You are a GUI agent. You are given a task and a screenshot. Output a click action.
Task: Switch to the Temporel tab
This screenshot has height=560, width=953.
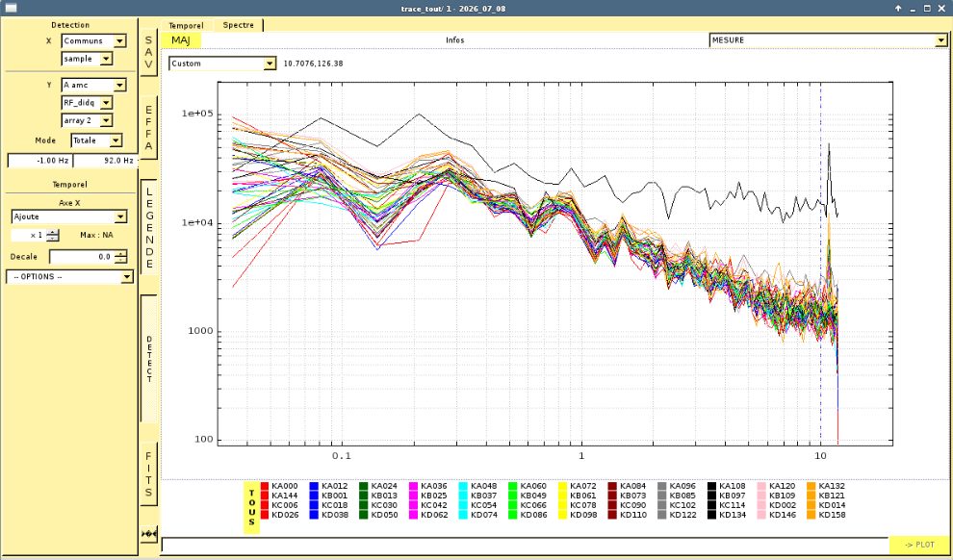(x=187, y=26)
